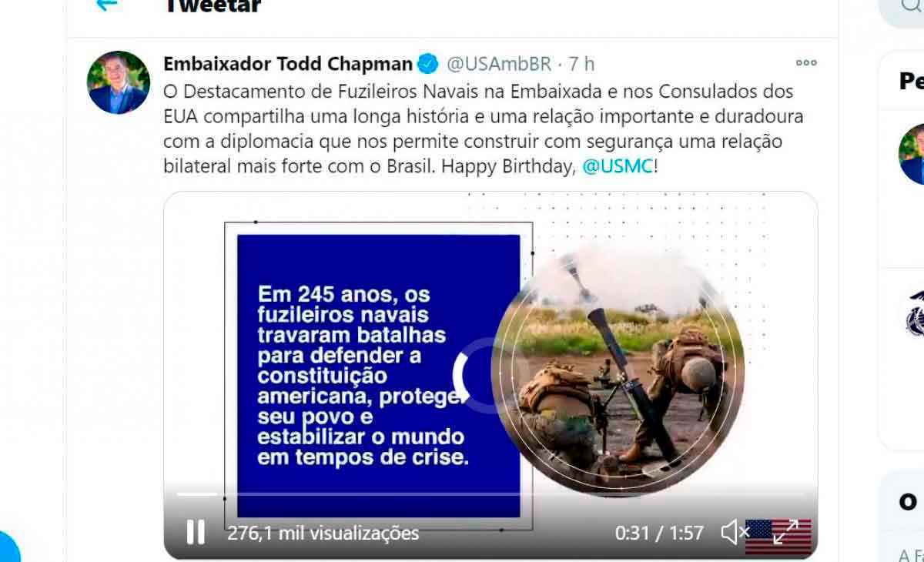Open Todd Chapman's profile picture
The width and height of the screenshot is (924, 562).
pos(119,82)
